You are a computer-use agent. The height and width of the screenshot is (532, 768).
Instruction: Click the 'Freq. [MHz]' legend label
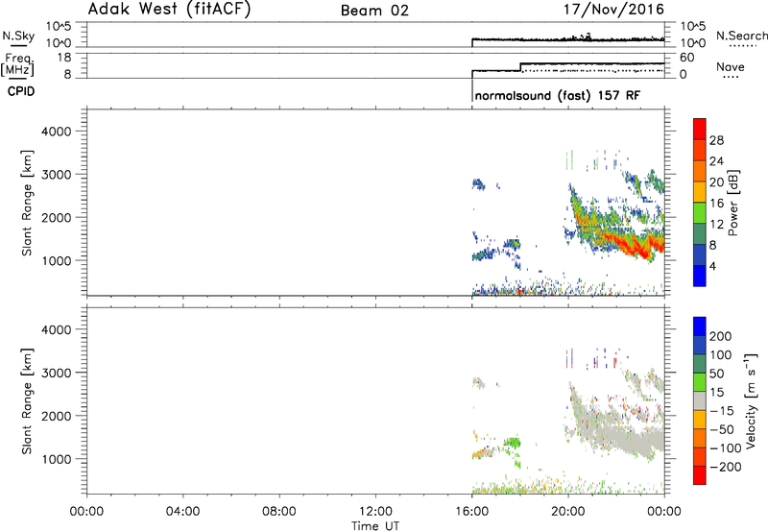17,64
